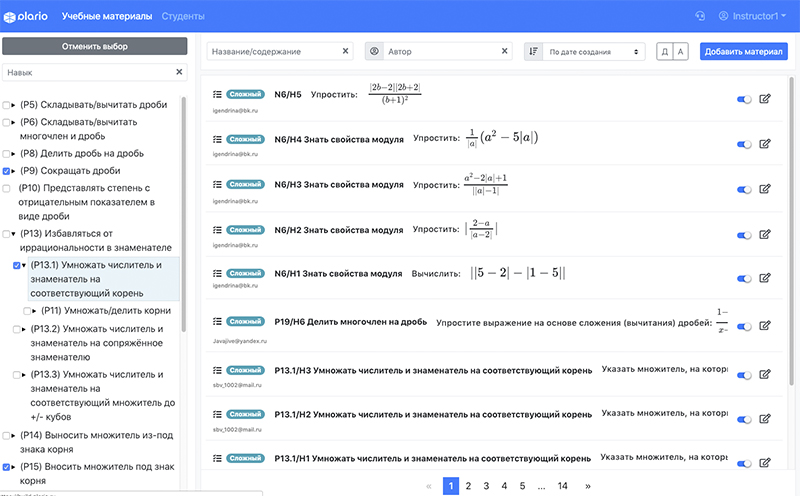The image size is (800, 496).
Task: Collapse the (P13.1) Умножать числитель node
Action: 23,265
